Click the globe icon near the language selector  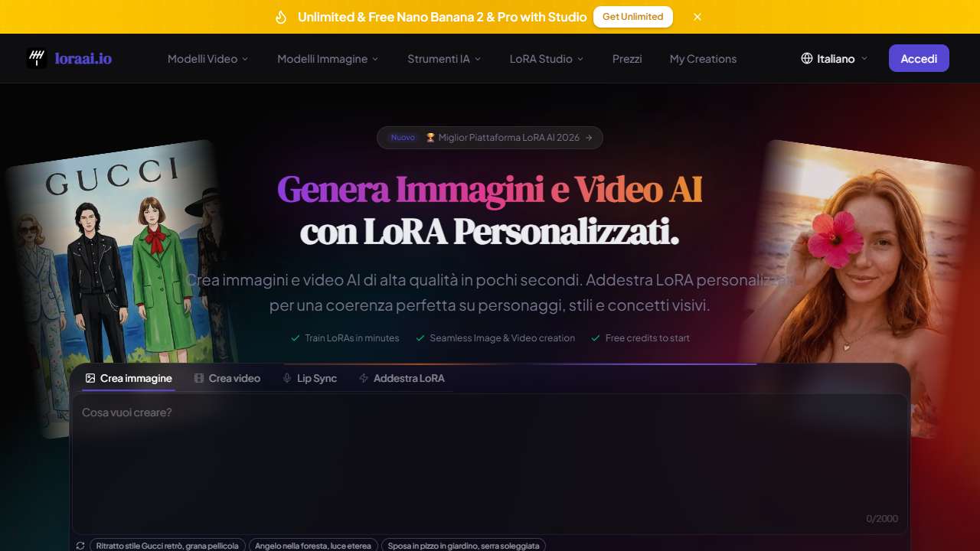click(x=806, y=58)
